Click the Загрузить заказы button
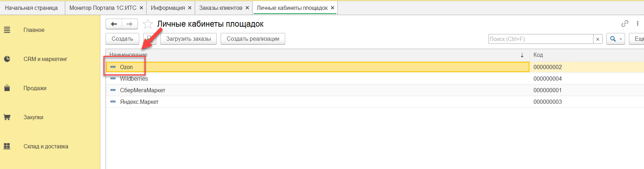Viewport: 644px width, 169px height. pyautogui.click(x=188, y=39)
